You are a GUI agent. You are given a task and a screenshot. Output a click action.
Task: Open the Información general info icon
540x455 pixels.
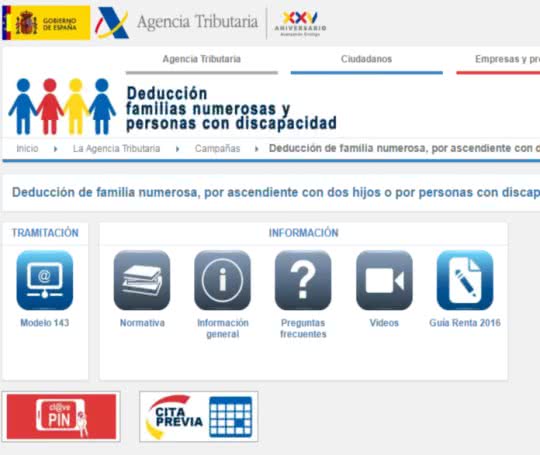(x=222, y=280)
